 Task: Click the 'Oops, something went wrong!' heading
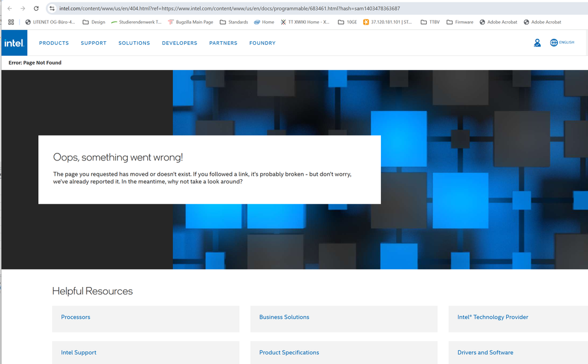click(118, 157)
